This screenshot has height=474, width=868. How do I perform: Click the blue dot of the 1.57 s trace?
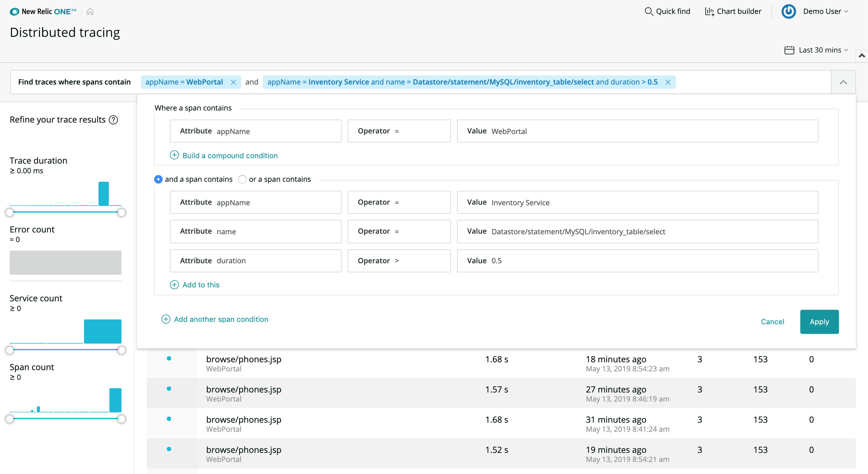click(x=169, y=389)
